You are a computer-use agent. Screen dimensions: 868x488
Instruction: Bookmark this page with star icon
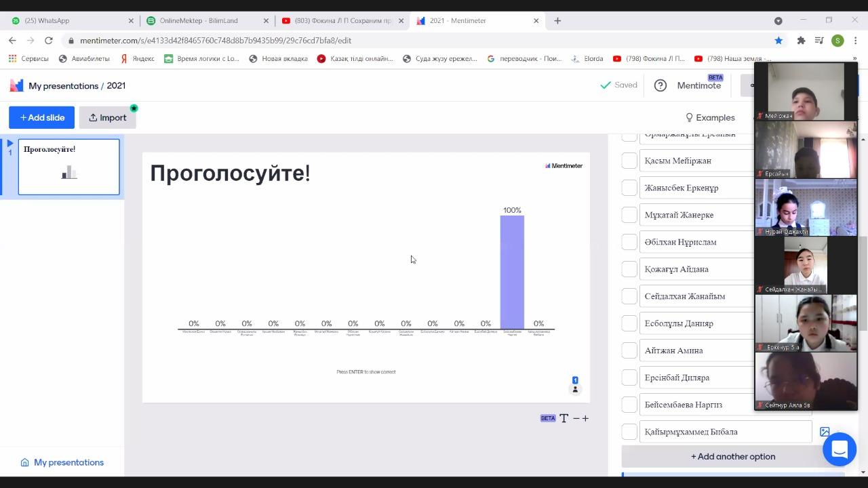pyautogui.click(x=778, y=41)
